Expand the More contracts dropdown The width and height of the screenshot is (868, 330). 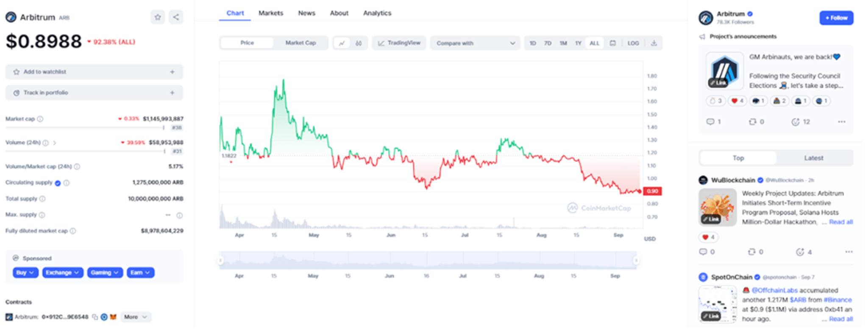tap(136, 317)
